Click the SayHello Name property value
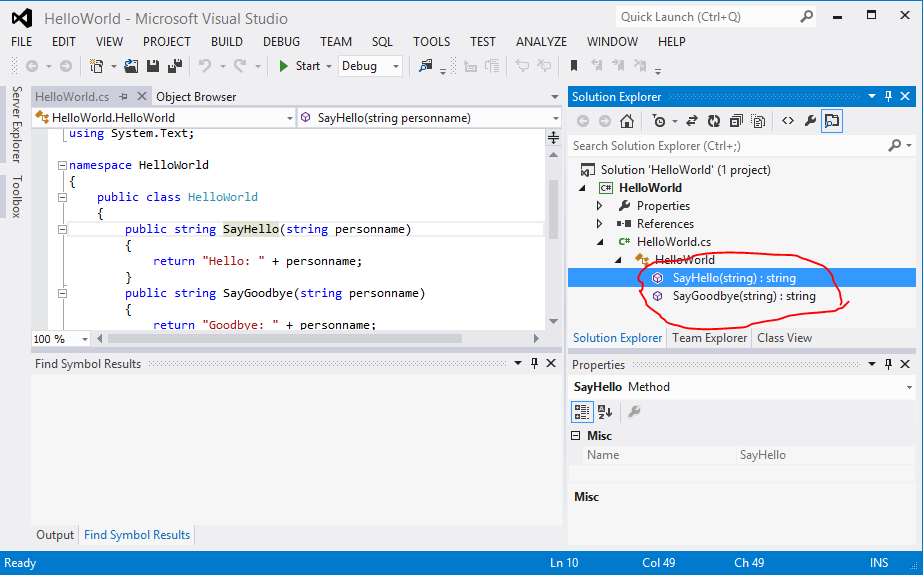 pos(825,455)
